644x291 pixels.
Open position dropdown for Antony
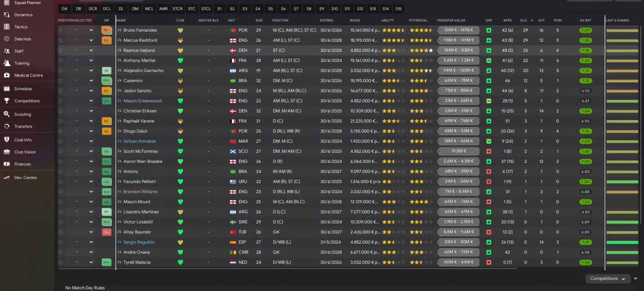[x=91, y=171]
